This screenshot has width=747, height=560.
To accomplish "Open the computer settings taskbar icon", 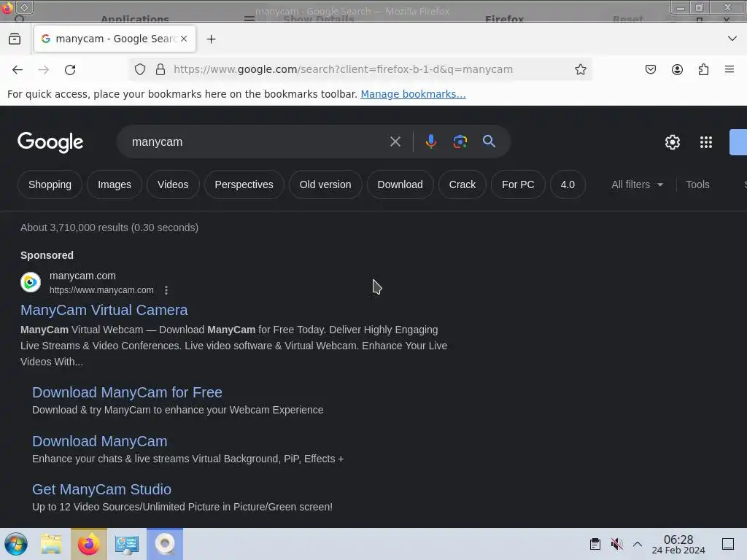I will 127,544.
